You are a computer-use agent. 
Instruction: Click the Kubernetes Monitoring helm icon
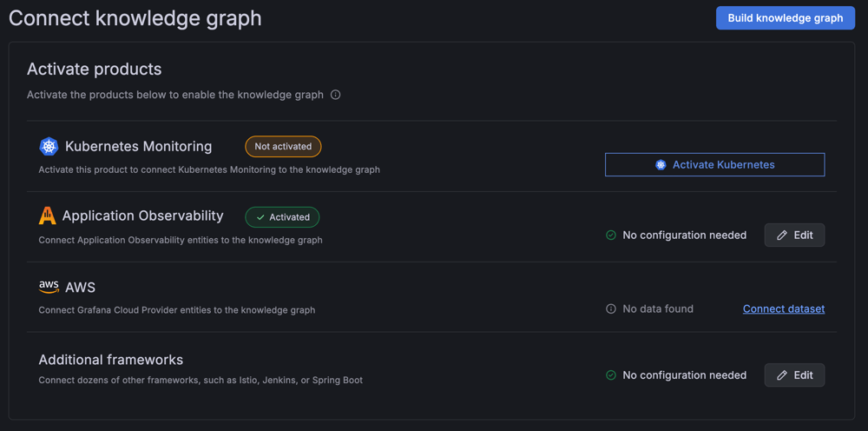coord(49,147)
